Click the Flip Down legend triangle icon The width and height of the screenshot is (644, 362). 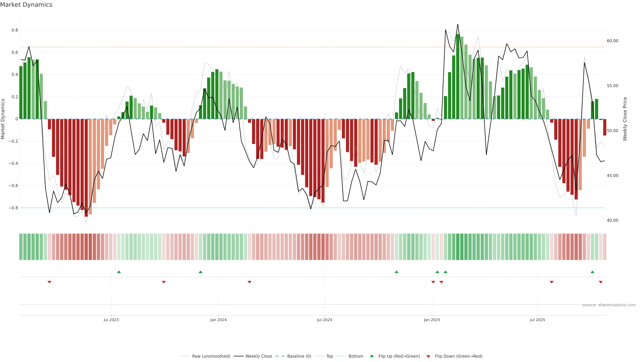[x=428, y=356]
